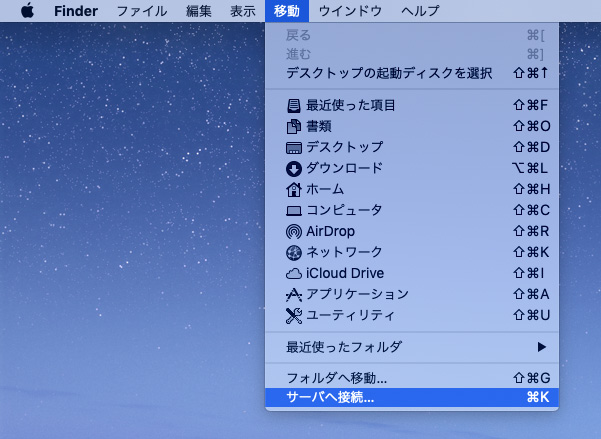Screen dimensions: 601x439
Task: Click the ⇧⌘O shortcut beside 書類
Action: tap(532, 126)
